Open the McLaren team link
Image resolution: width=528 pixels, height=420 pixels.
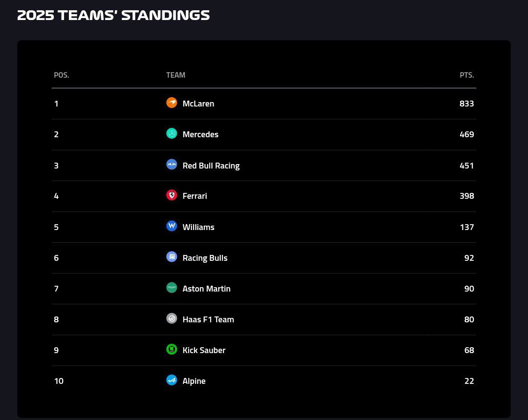[x=198, y=104]
